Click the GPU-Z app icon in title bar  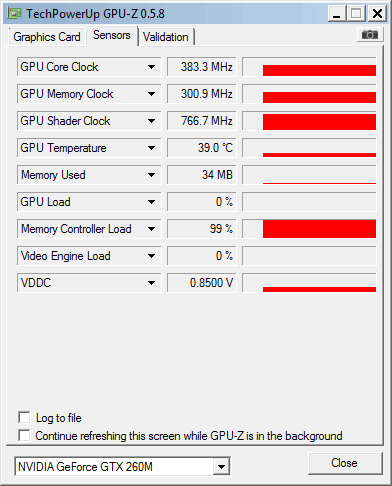point(14,14)
